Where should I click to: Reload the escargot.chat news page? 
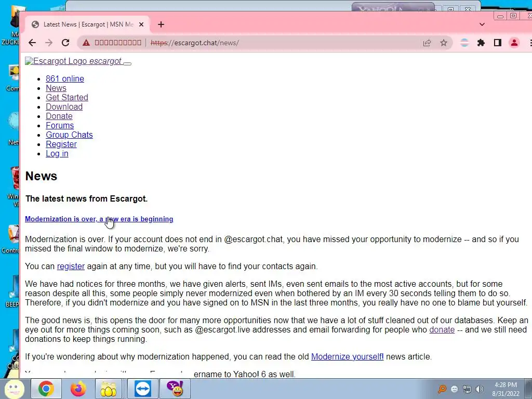click(x=65, y=43)
